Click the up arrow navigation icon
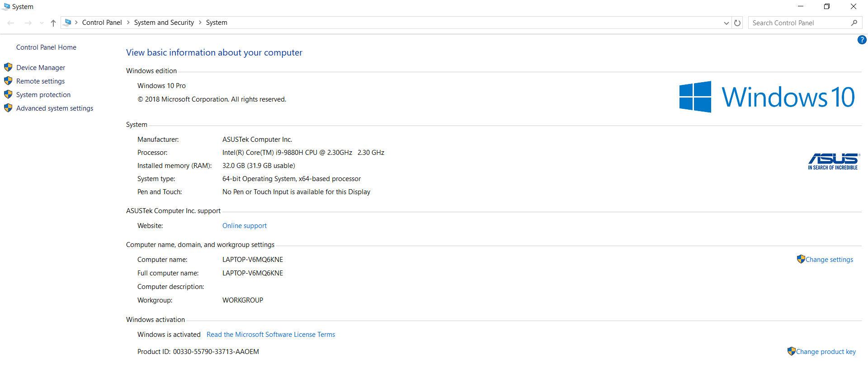The width and height of the screenshot is (868, 368). [x=53, y=23]
